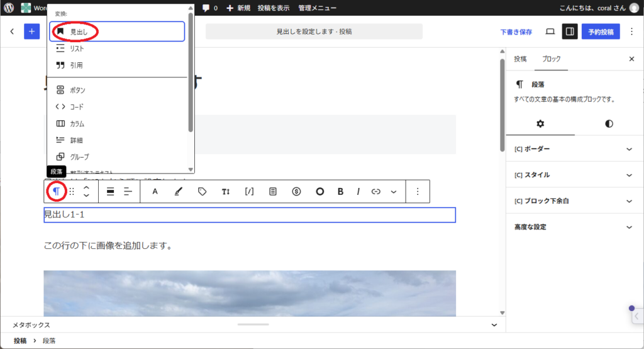Click the circled S icon
644x349 pixels.
(x=297, y=191)
